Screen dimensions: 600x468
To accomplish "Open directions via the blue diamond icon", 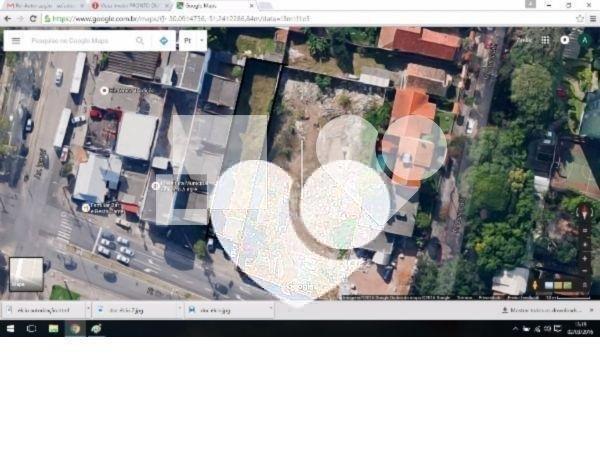I will pyautogui.click(x=164, y=41).
